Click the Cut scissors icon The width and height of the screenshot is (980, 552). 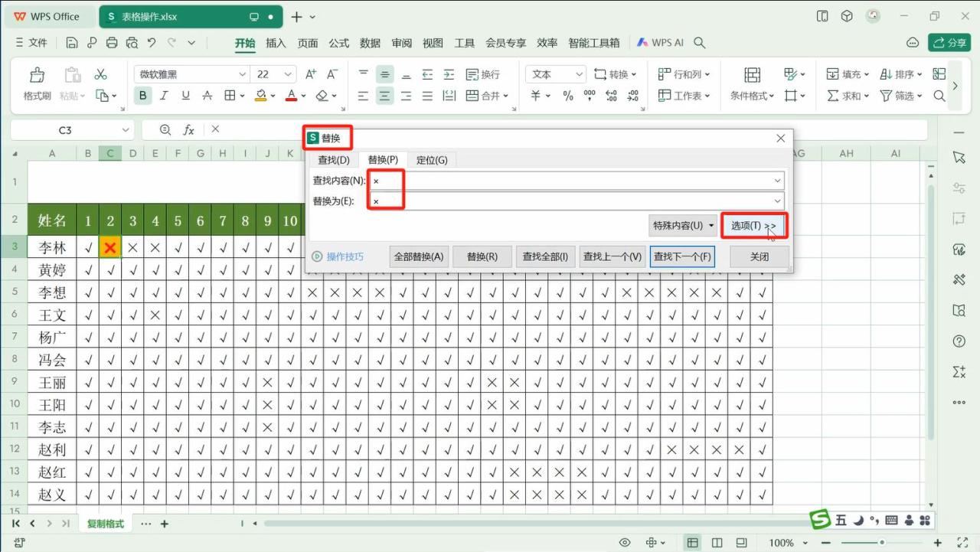[x=100, y=74]
